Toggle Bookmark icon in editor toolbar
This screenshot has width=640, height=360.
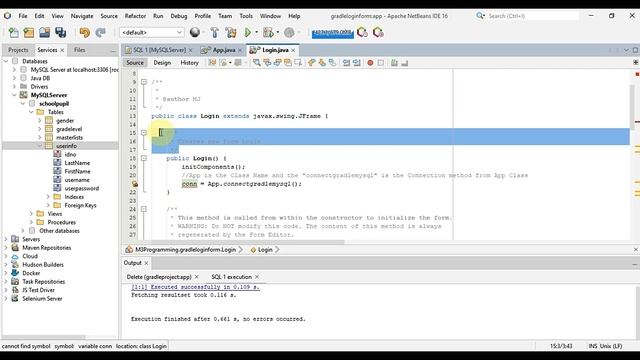click(333, 63)
